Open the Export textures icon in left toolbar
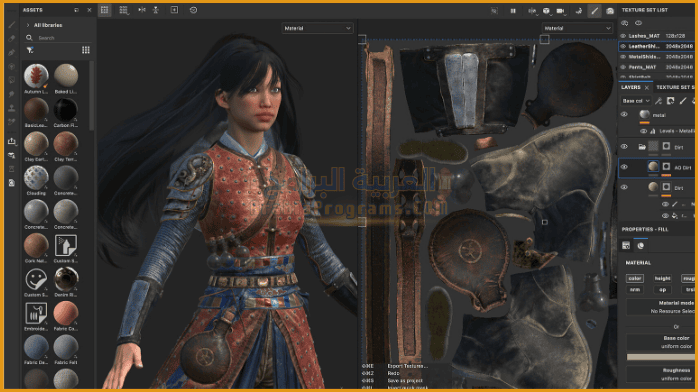The height and width of the screenshot is (392, 698). point(12,141)
